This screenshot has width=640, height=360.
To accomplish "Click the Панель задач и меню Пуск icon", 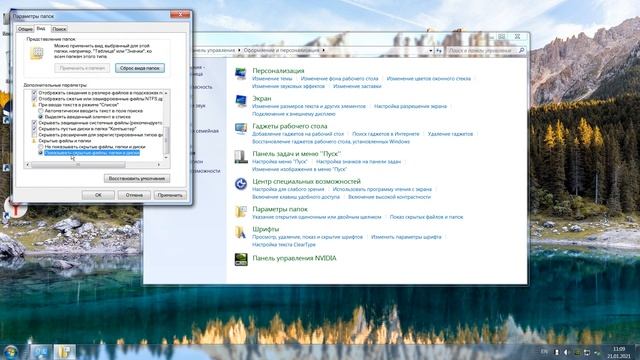I will click(x=241, y=157).
